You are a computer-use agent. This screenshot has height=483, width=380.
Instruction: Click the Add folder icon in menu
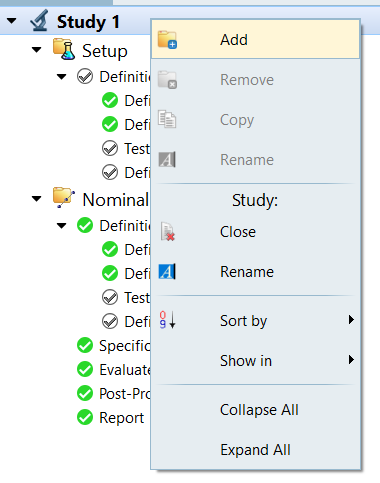tap(167, 40)
